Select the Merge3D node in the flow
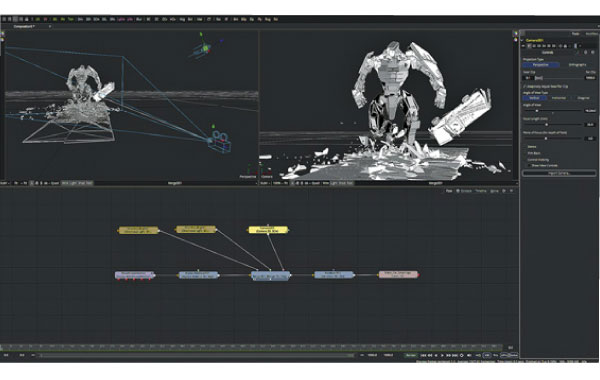The height and width of the screenshot is (380, 600). (270, 275)
